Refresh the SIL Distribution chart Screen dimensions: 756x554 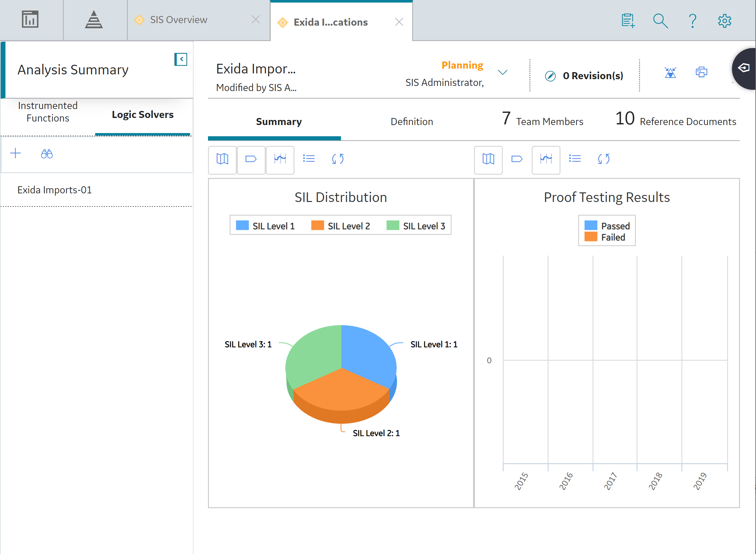(x=337, y=159)
